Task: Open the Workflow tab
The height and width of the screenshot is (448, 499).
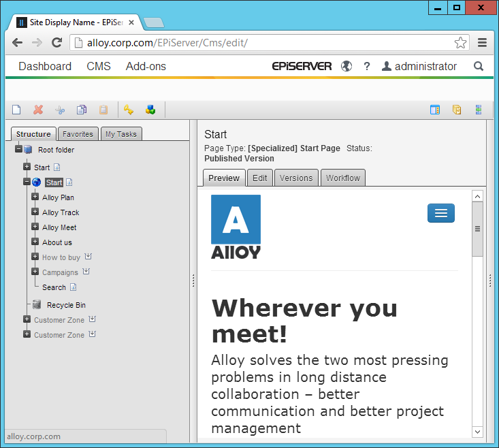Action: click(x=342, y=178)
